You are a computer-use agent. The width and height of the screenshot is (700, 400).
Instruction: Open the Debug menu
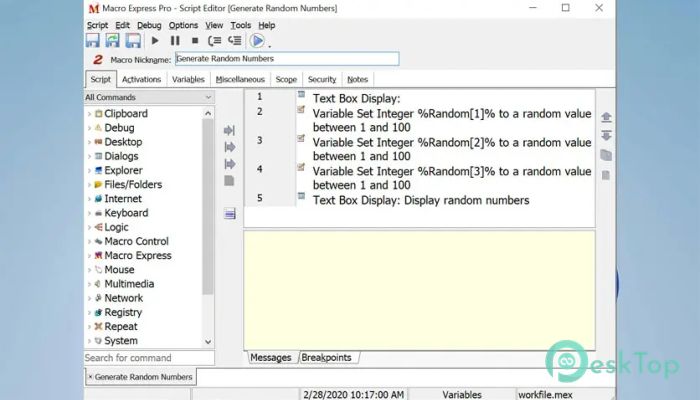click(x=149, y=25)
